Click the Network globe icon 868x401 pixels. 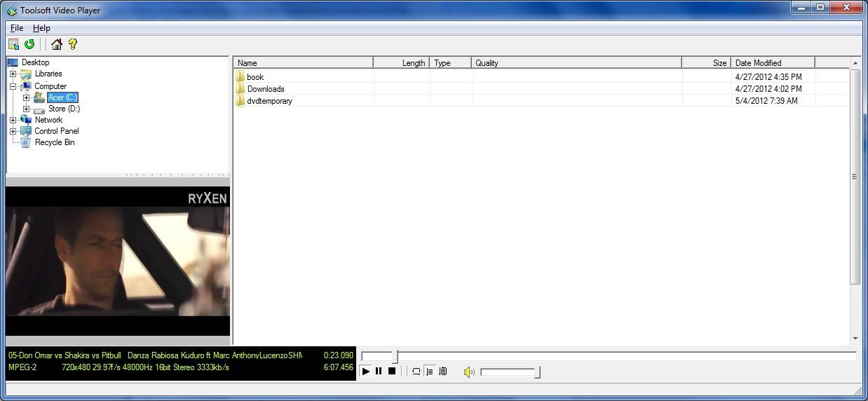(26, 120)
